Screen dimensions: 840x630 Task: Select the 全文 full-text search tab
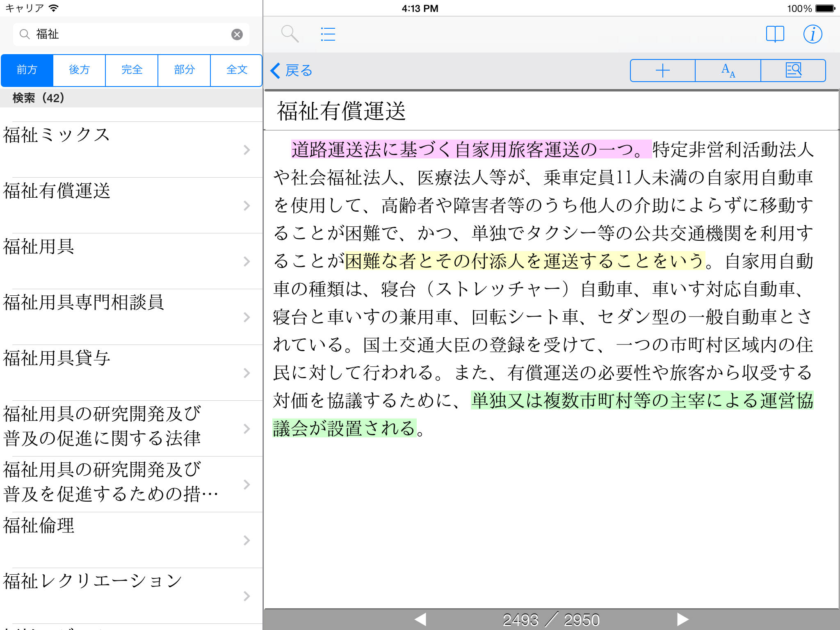click(237, 70)
